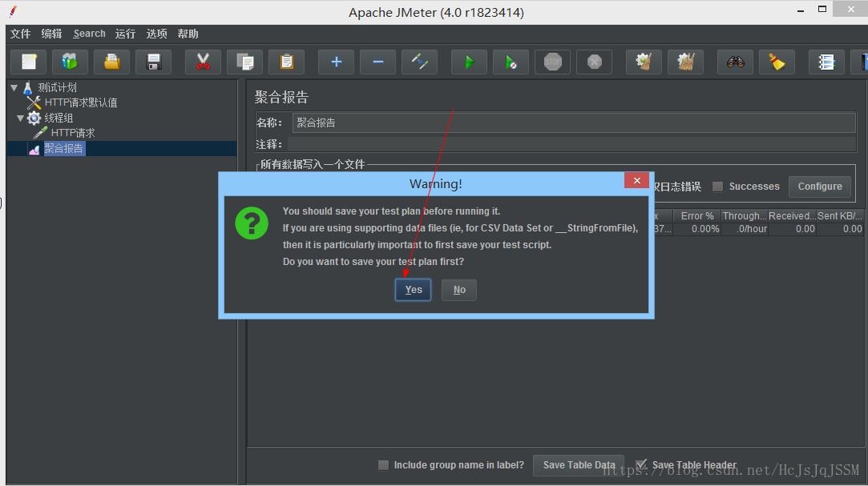The image size is (868, 486).
Task: Click the Error % column header
Action: coord(697,215)
